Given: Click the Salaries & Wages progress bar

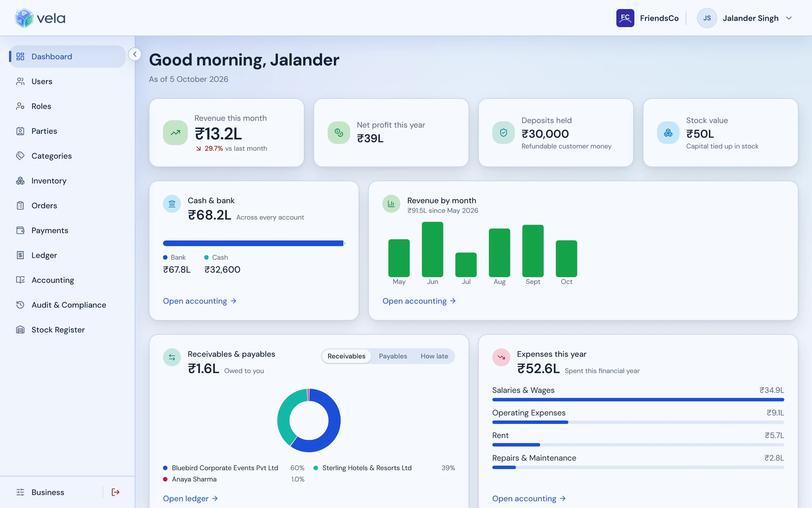Looking at the screenshot, I should (638, 399).
